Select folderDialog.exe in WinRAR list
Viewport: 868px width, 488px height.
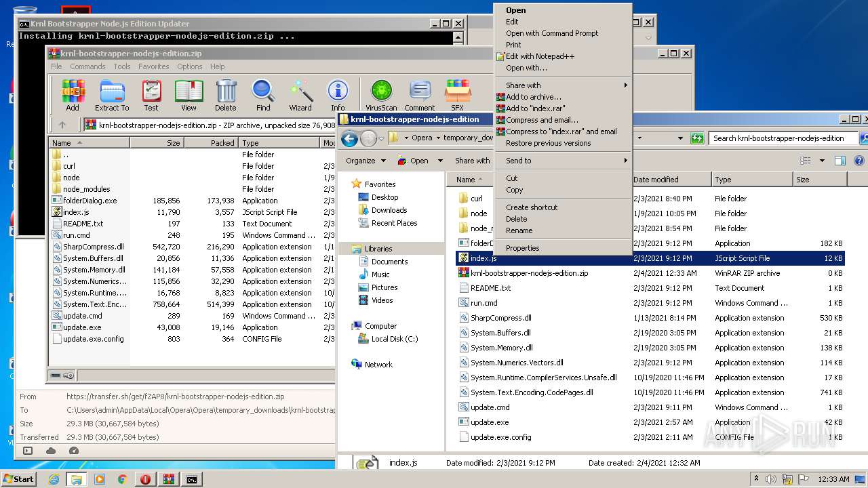click(x=90, y=201)
